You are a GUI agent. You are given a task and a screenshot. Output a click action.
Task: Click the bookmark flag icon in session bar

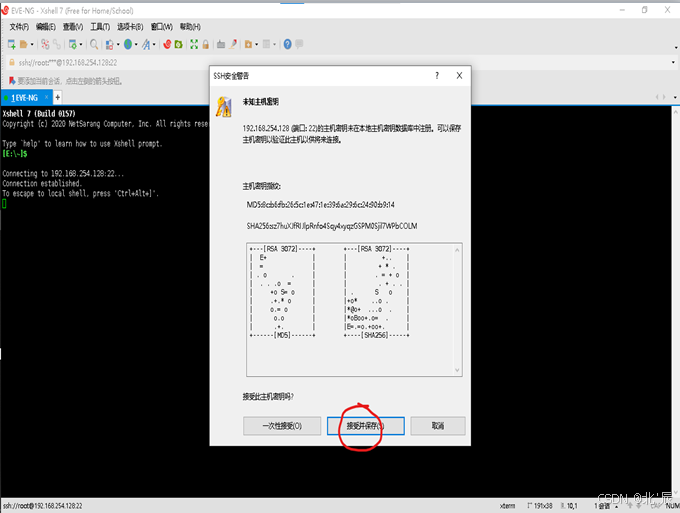click(x=12, y=81)
